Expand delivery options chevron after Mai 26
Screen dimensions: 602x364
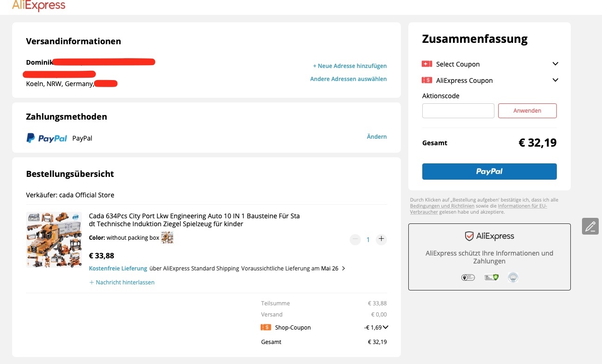(344, 269)
